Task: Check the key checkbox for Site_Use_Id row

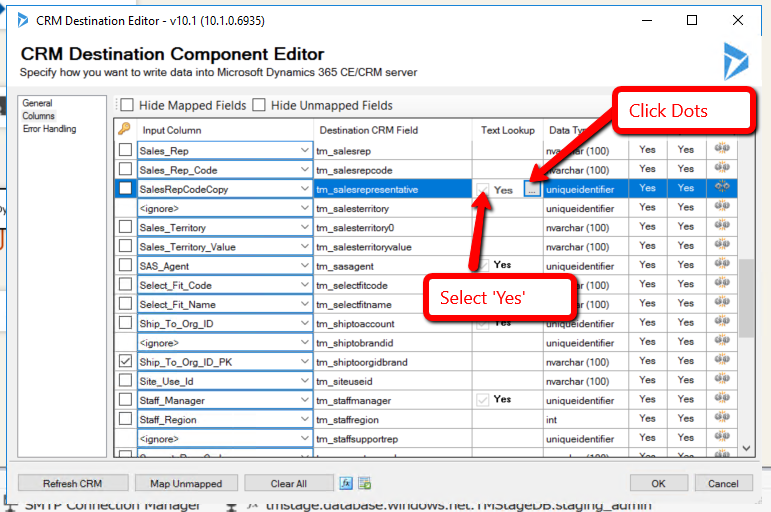Action: [x=125, y=380]
